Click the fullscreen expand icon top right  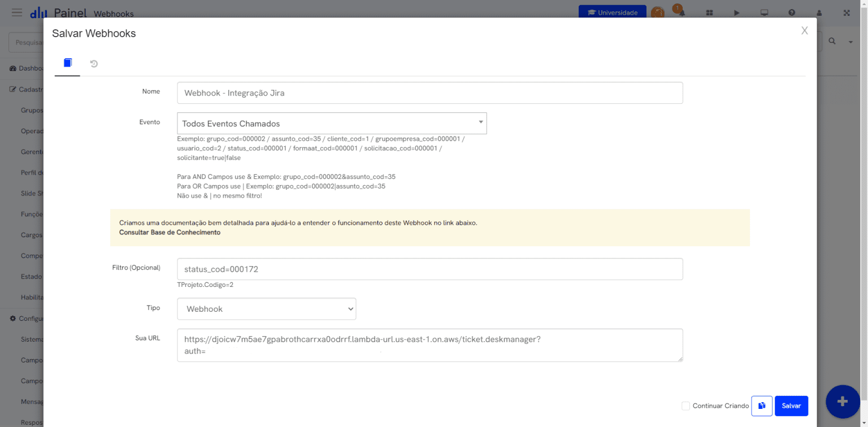[x=847, y=12]
